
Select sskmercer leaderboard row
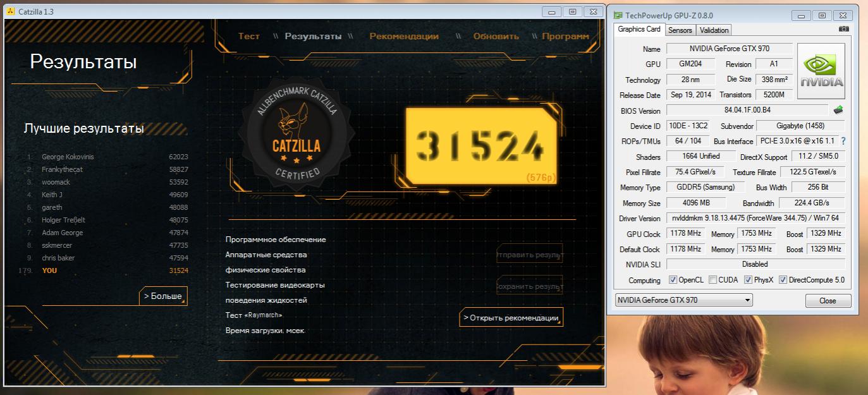107,245
